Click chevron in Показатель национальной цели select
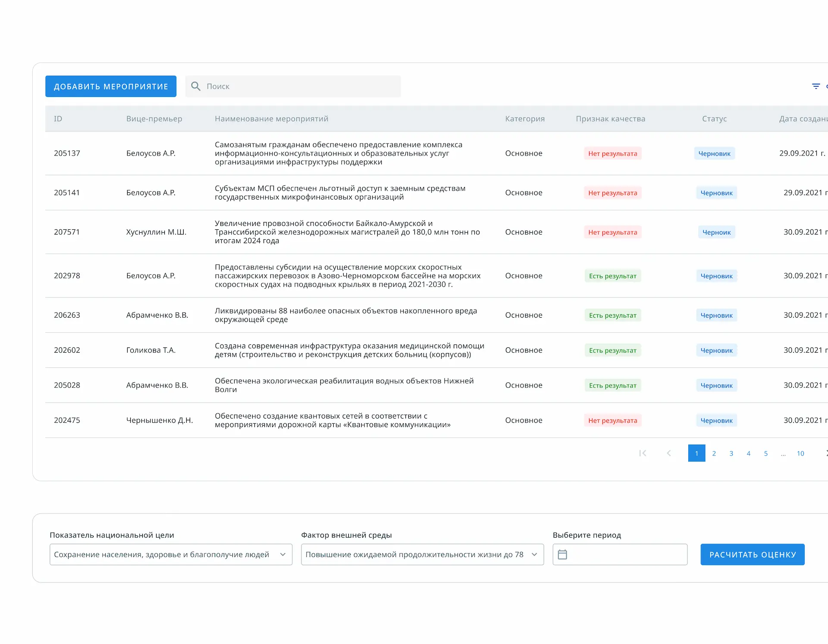This screenshot has width=828, height=644. click(283, 554)
